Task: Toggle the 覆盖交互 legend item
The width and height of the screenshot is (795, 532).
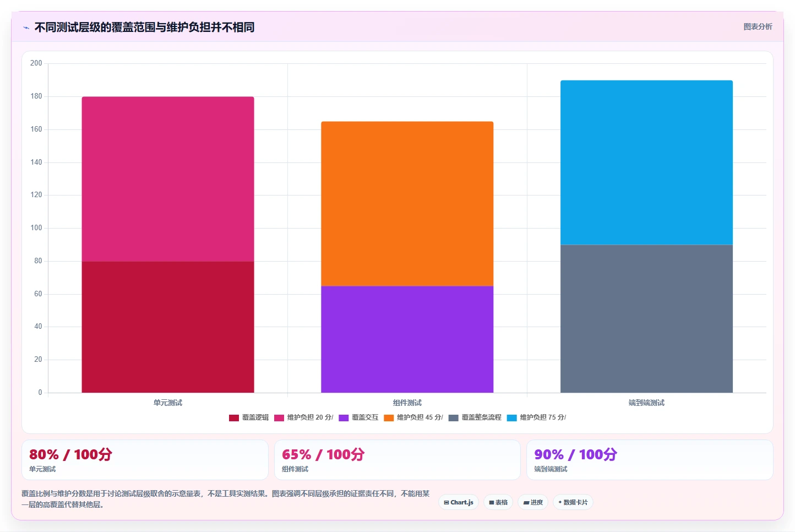Action: point(358,417)
